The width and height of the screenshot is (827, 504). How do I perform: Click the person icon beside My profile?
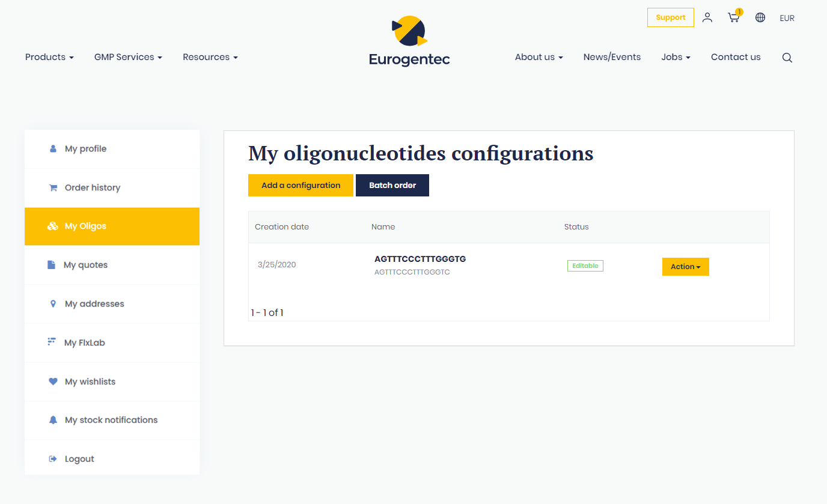(53, 148)
